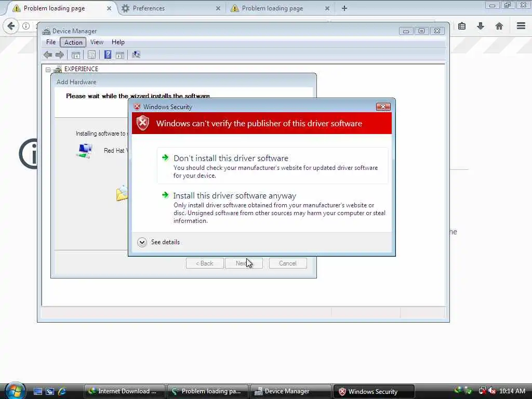Switch to first Problem loading page tab
This screenshot has height=399, width=532.
tap(60, 8)
